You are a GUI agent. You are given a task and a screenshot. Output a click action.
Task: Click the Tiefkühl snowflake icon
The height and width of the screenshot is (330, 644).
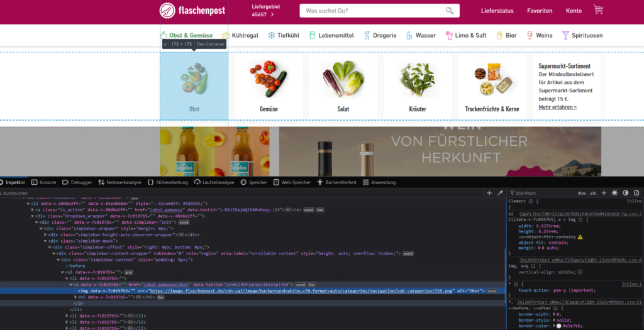pyautogui.click(x=272, y=35)
